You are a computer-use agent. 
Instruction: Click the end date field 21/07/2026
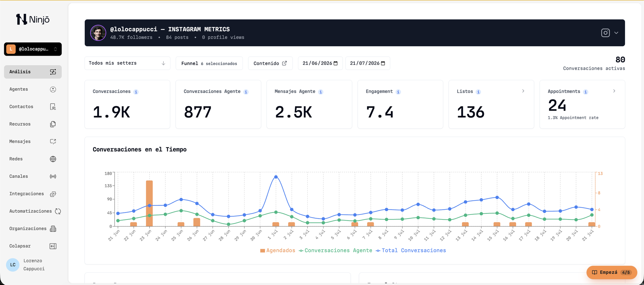pyautogui.click(x=368, y=63)
